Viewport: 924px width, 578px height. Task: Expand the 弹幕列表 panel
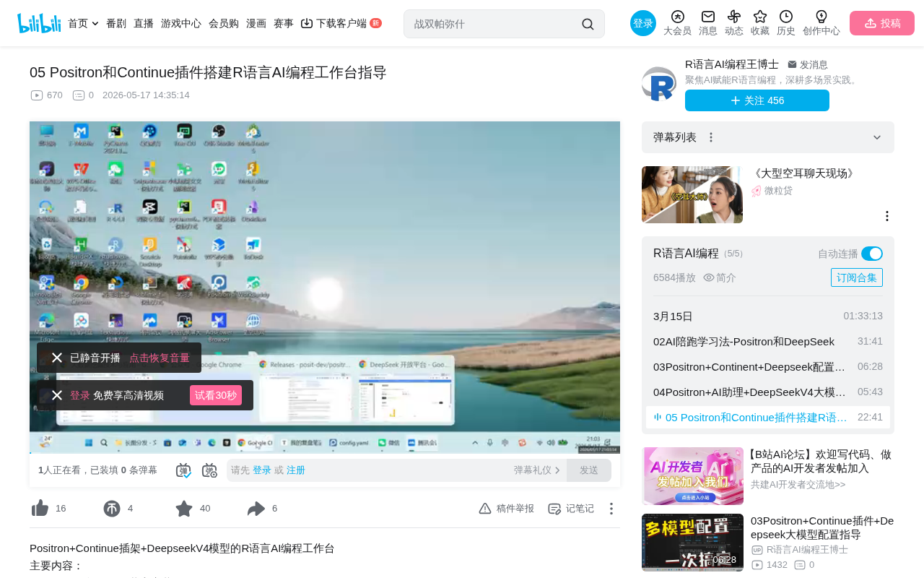point(877,137)
